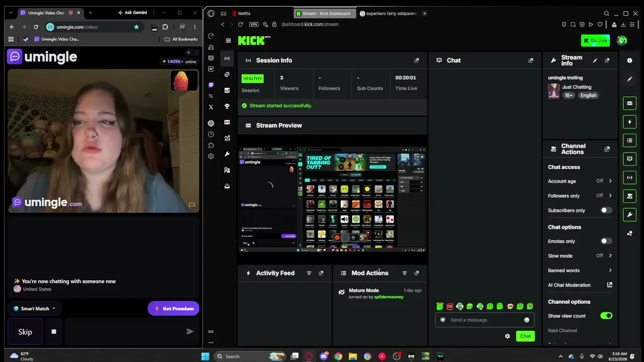
Task: Open the Kick trophy achievements sidebar icon
Action: [x=227, y=107]
